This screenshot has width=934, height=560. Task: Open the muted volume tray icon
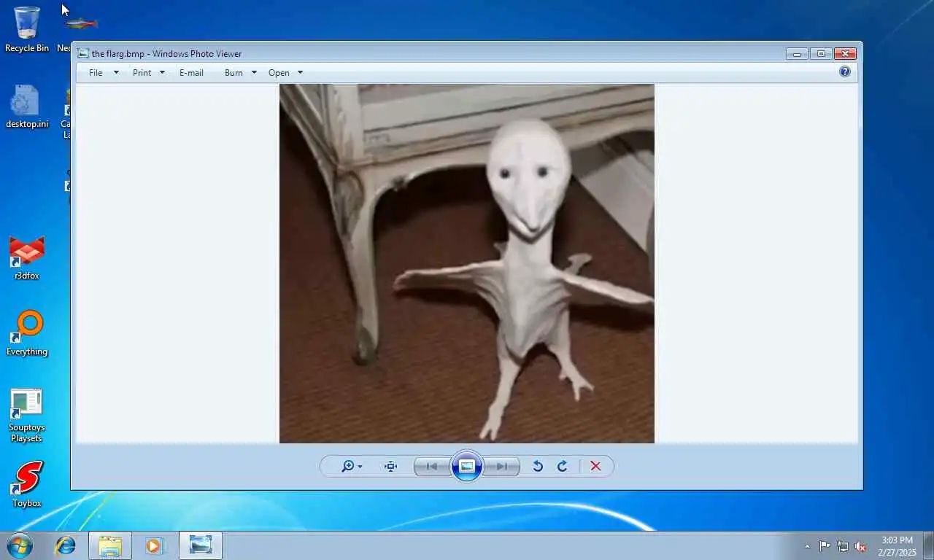click(860, 546)
